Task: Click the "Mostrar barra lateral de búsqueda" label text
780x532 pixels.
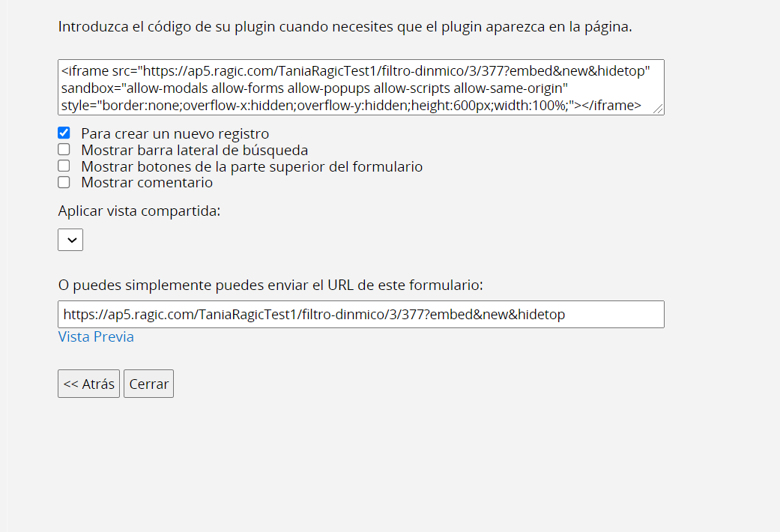Action: (194, 151)
